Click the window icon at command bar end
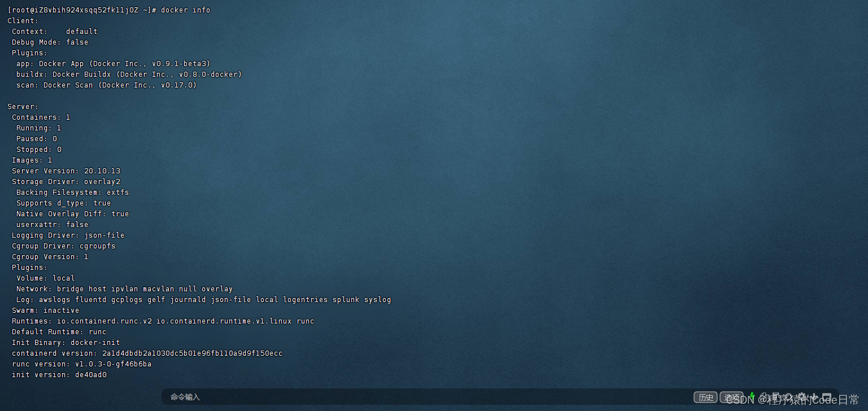 point(827,397)
